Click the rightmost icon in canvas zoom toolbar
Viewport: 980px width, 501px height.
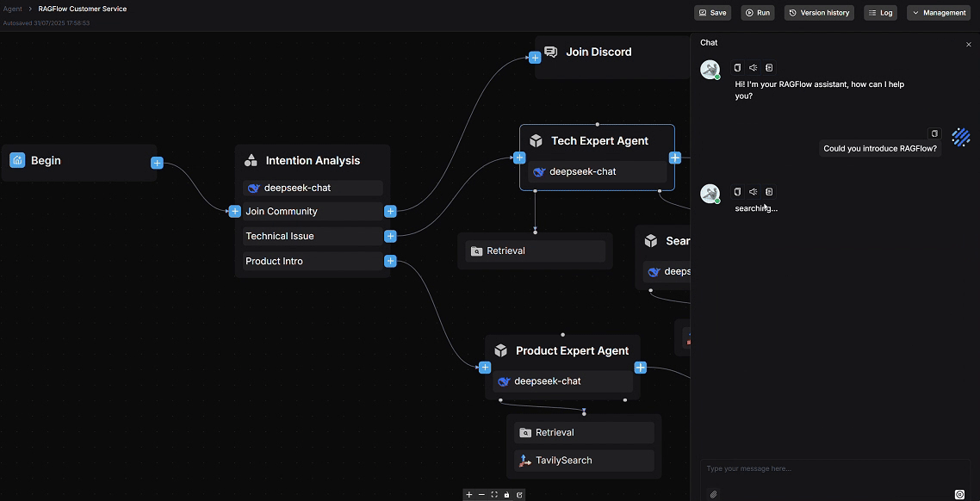(519, 495)
